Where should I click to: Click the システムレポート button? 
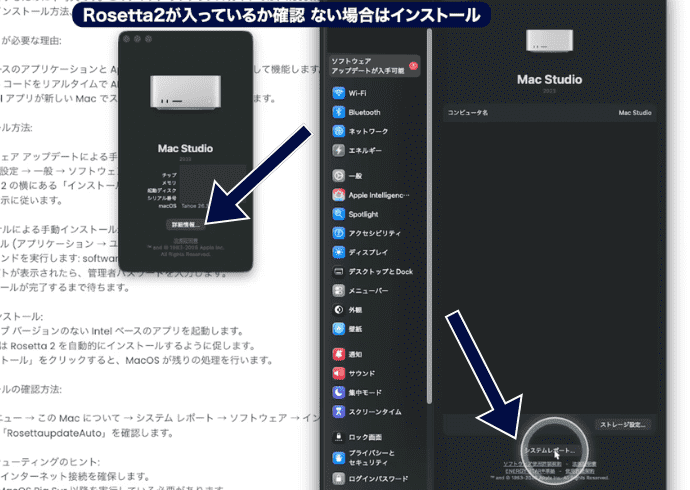pos(549,450)
